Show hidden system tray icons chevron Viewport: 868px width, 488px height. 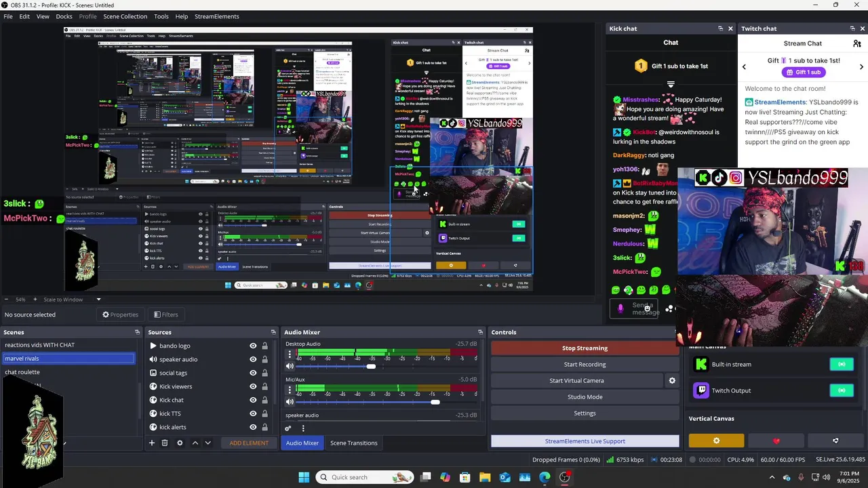pyautogui.click(x=772, y=477)
